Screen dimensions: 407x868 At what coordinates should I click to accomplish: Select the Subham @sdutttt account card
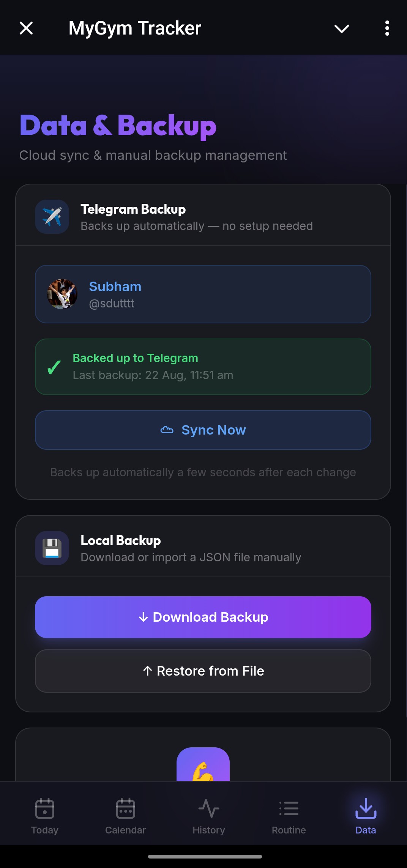tap(203, 294)
